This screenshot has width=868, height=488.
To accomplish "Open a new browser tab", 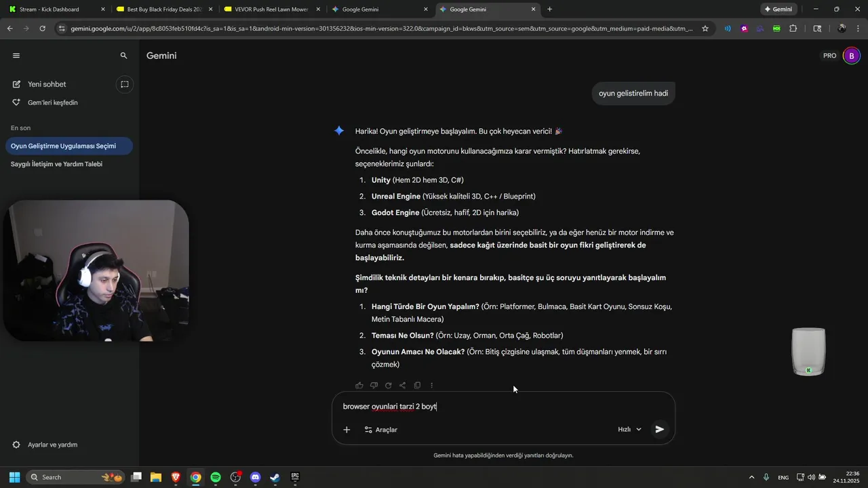I will click(549, 9).
